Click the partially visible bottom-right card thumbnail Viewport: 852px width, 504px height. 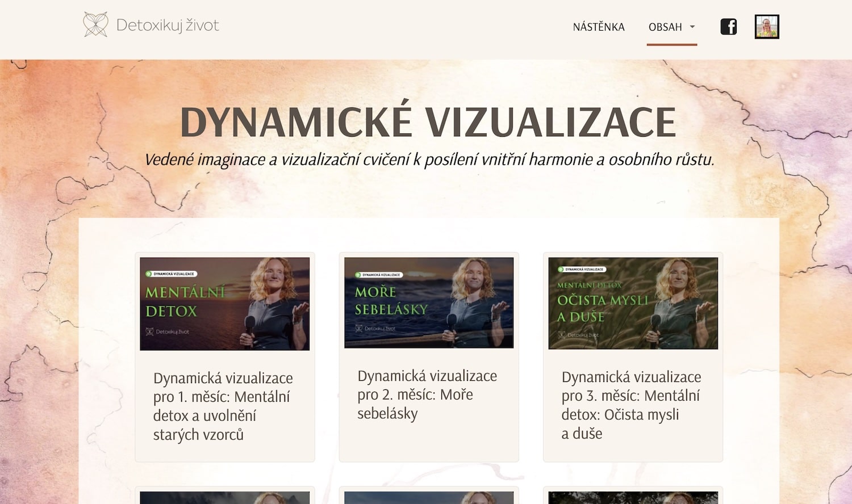[633, 498]
